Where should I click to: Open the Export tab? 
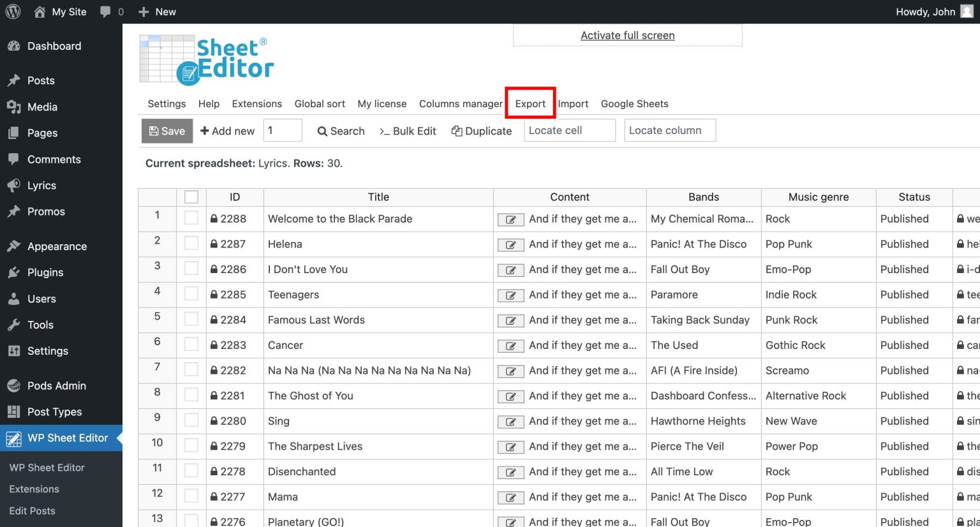coord(530,103)
